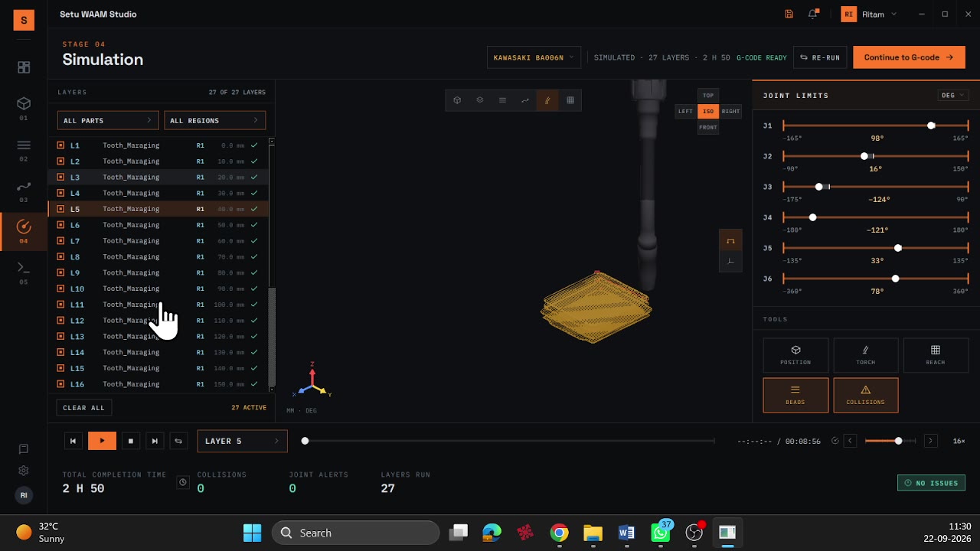
Task: Click the path curve icon in viewport toolbar
Action: tap(525, 100)
